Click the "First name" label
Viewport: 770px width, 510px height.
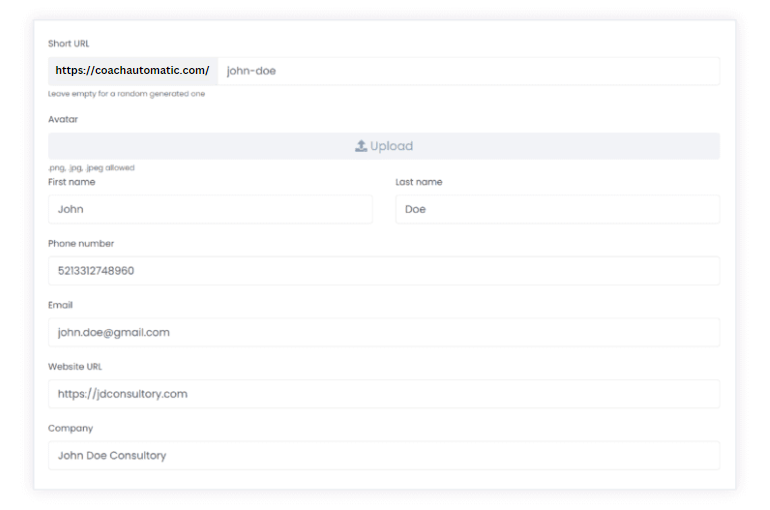coord(72,182)
